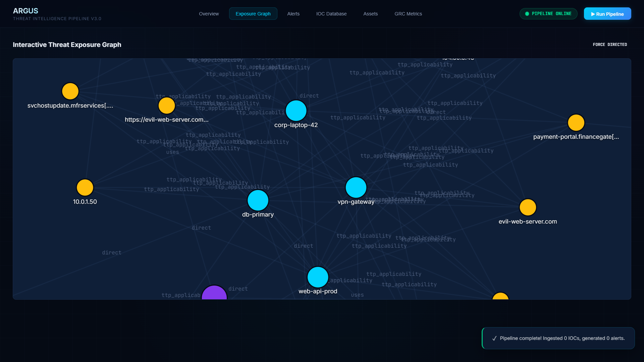This screenshot has height=362, width=644.
Task: Click the 10.0.1.50 label text
Action: [85, 202]
